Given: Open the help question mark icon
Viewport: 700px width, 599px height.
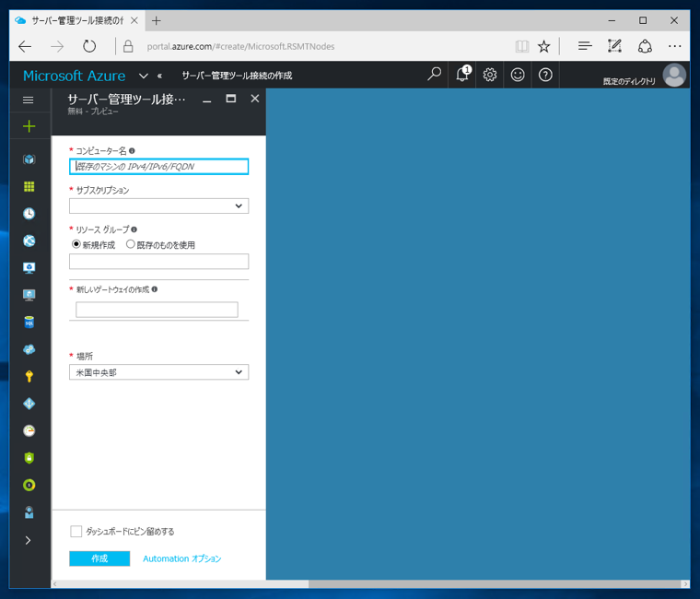Looking at the screenshot, I should pos(545,75).
